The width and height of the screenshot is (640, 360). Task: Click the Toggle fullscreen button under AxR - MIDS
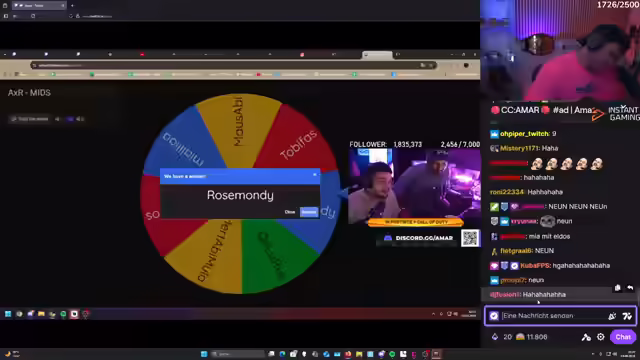coord(29,119)
